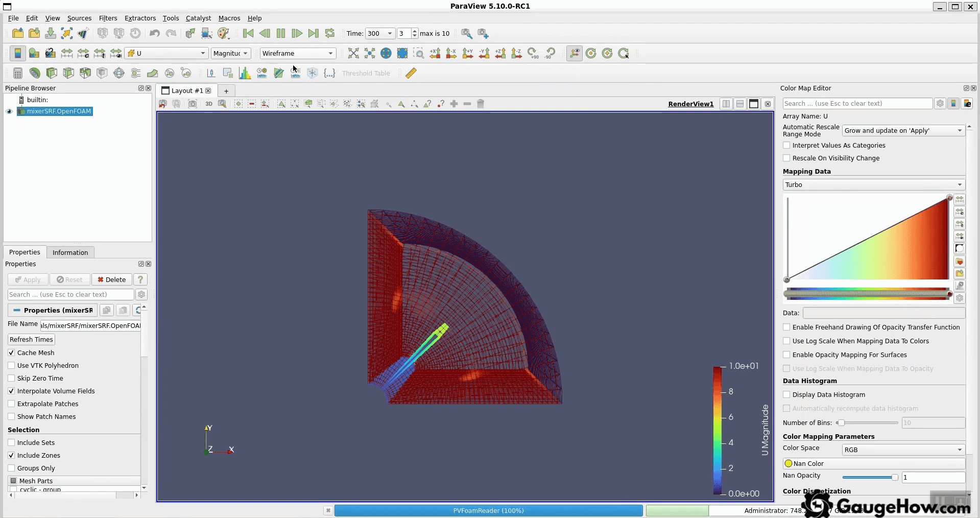This screenshot has width=980, height=518.
Task: Activate the Ruler measurement tool
Action: point(410,73)
